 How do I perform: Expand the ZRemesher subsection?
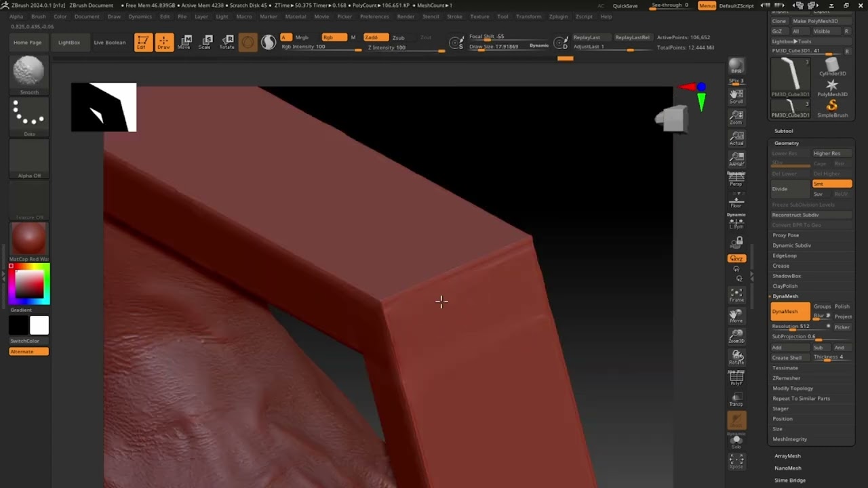click(787, 378)
